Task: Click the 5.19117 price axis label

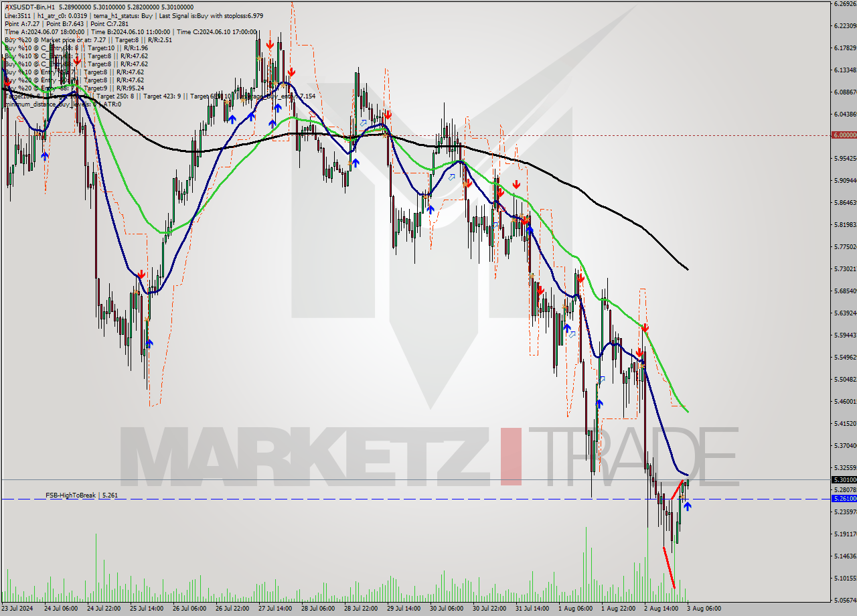Action: pyautogui.click(x=846, y=534)
